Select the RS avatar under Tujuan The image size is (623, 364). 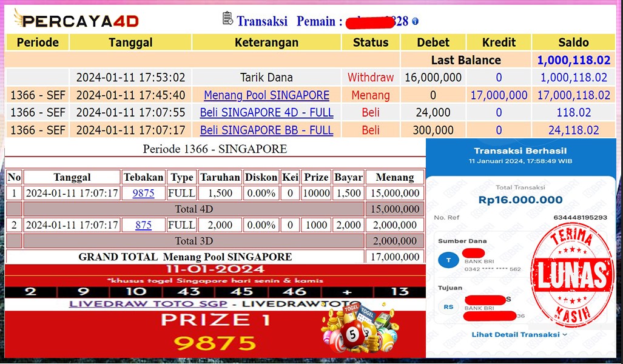click(x=449, y=307)
